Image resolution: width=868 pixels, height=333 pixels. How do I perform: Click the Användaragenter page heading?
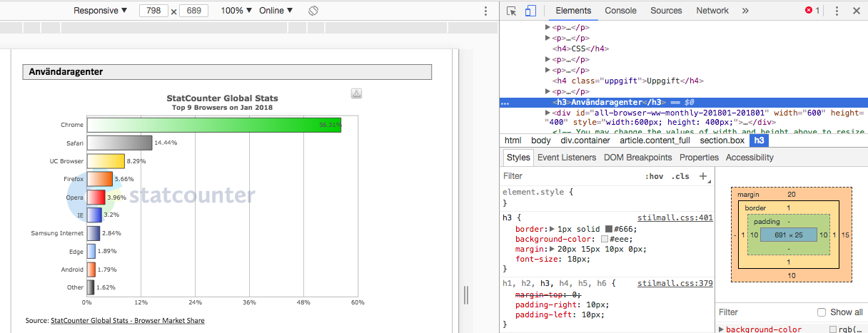227,72
